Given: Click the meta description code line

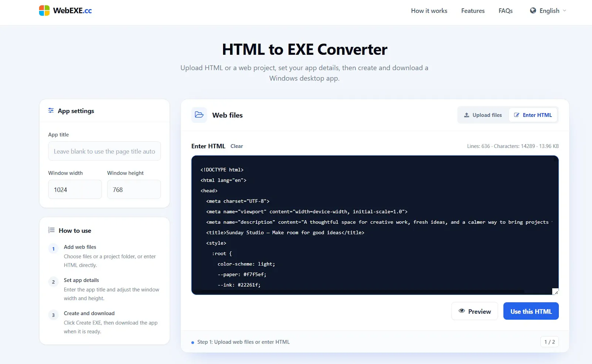Looking at the screenshot, I should (x=379, y=222).
